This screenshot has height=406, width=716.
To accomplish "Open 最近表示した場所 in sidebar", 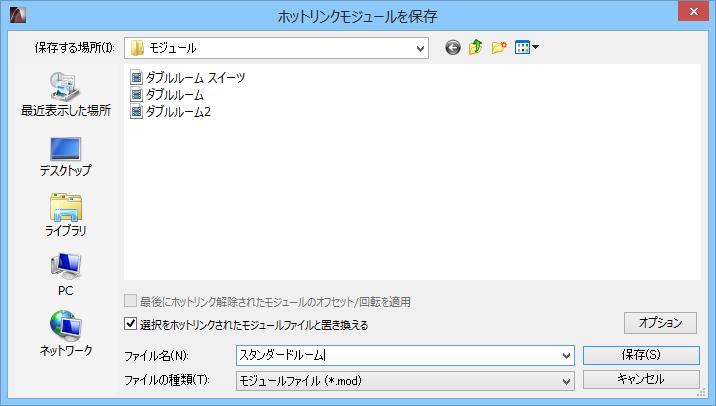I will tap(66, 94).
